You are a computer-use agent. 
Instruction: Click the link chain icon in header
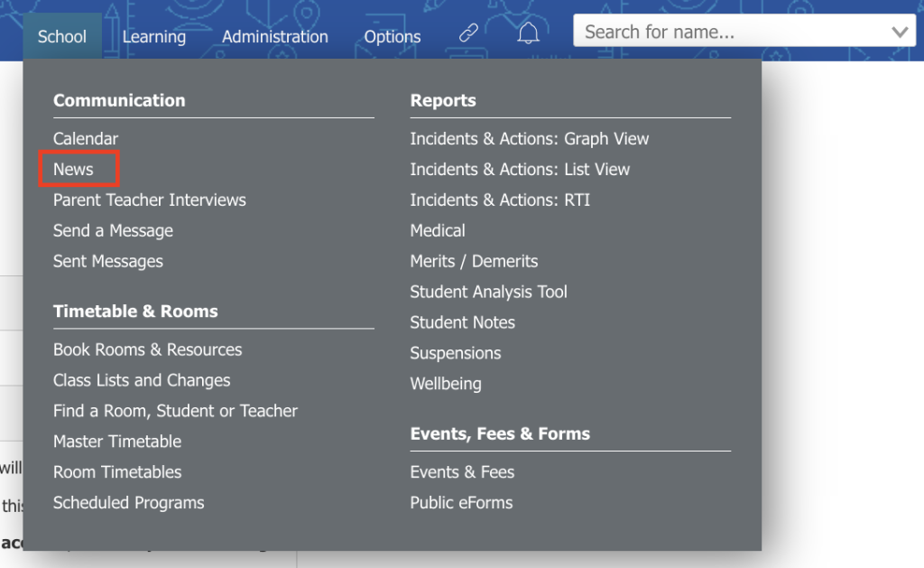[468, 33]
